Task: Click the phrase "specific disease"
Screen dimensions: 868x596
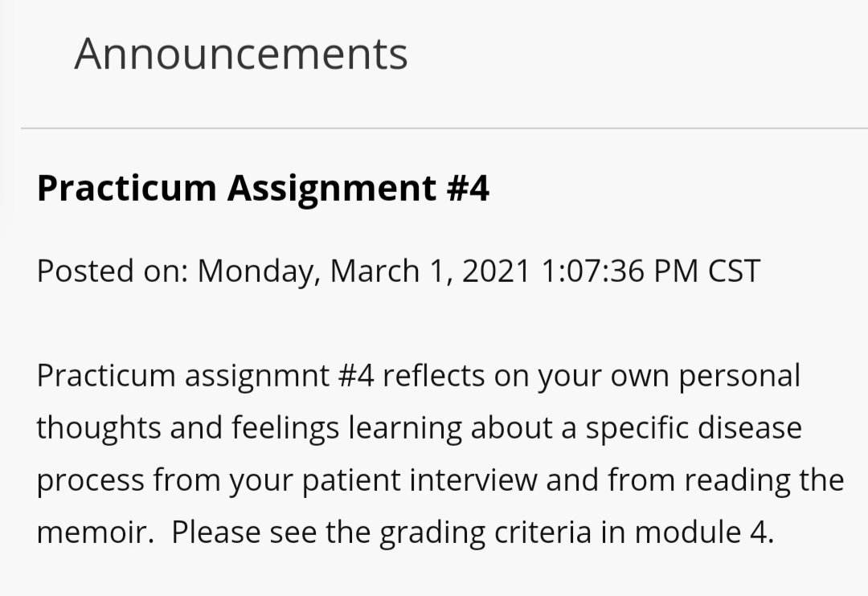Action: (x=694, y=428)
